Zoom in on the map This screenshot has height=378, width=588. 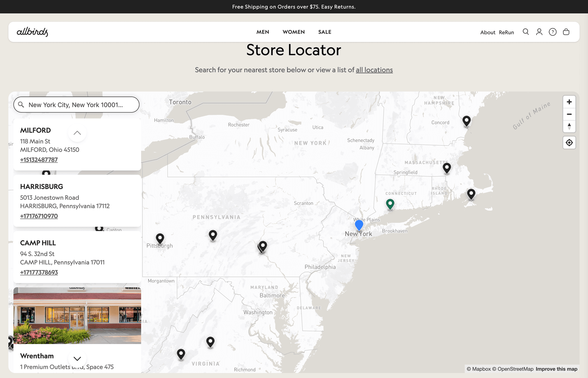(569, 102)
